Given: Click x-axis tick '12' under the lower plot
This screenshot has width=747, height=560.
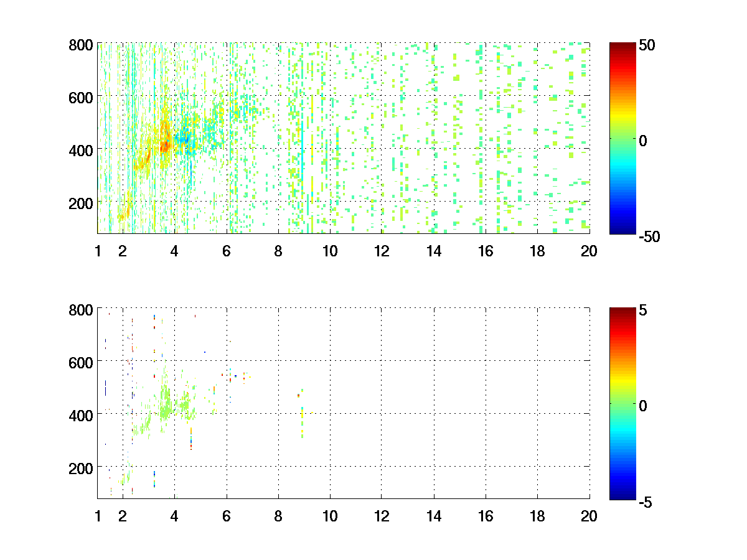Looking at the screenshot, I should [x=382, y=516].
